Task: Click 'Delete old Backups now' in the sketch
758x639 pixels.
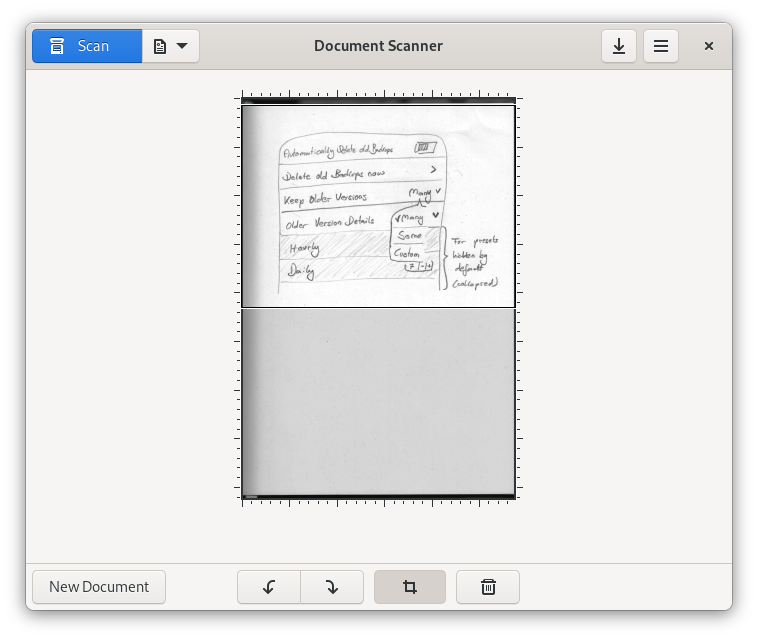Action: 334,175
